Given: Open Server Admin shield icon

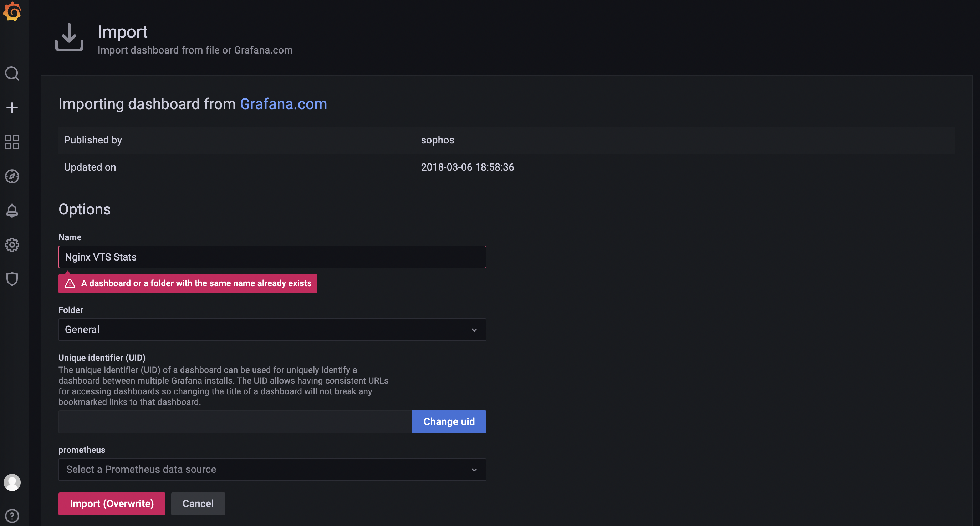Looking at the screenshot, I should pos(12,279).
